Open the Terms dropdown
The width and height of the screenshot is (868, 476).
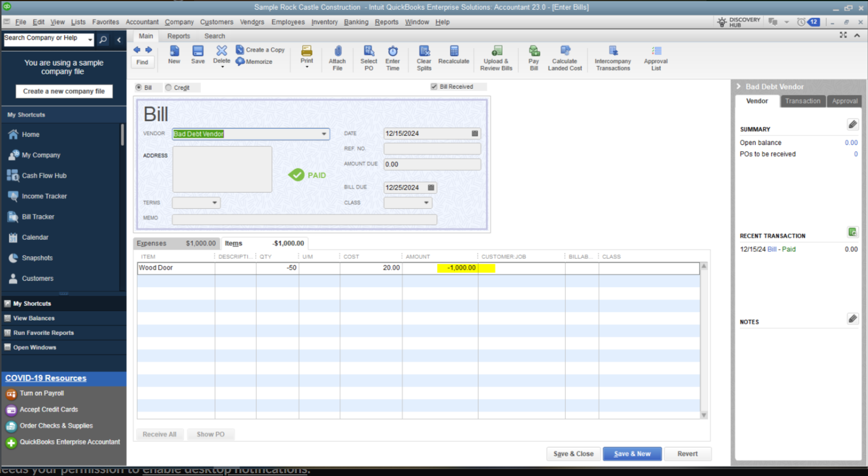point(214,203)
